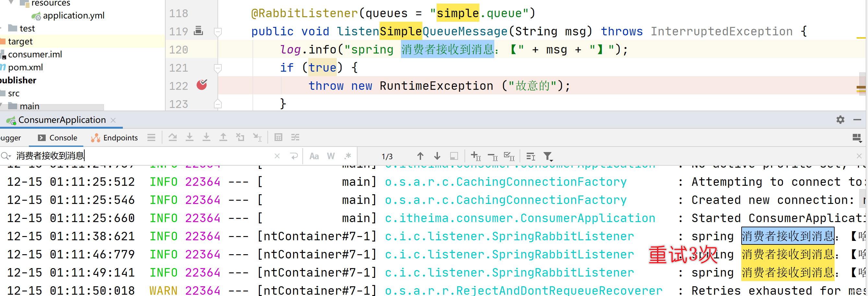Toggle Words (W) option in search
The width and height of the screenshot is (868, 296).
331,156
